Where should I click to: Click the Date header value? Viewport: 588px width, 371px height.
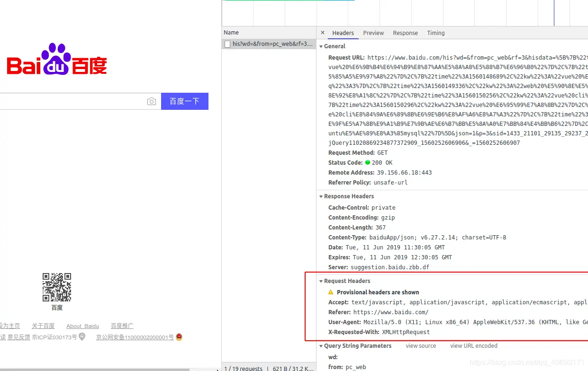(x=395, y=247)
